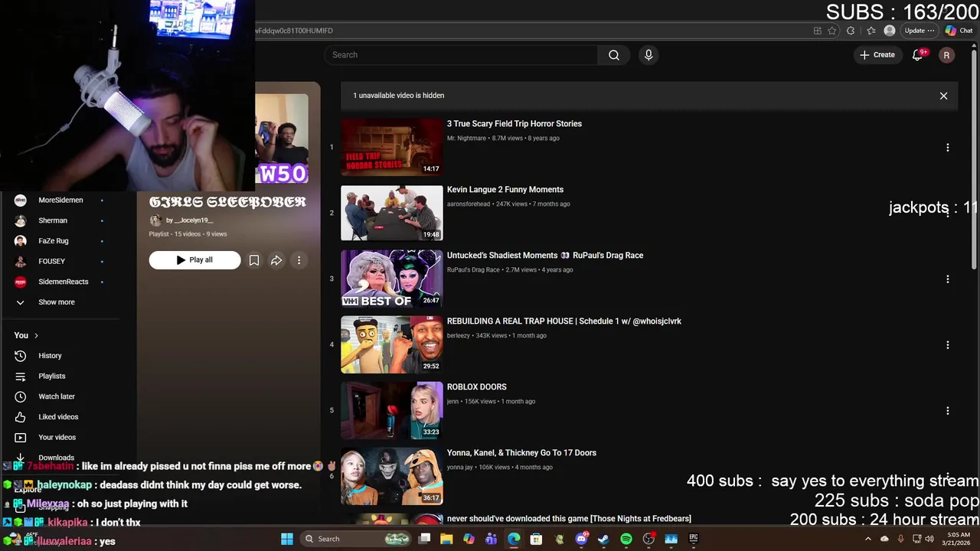Open the browser profile avatar
Image resolution: width=980 pixels, height=551 pixels.
(889, 31)
